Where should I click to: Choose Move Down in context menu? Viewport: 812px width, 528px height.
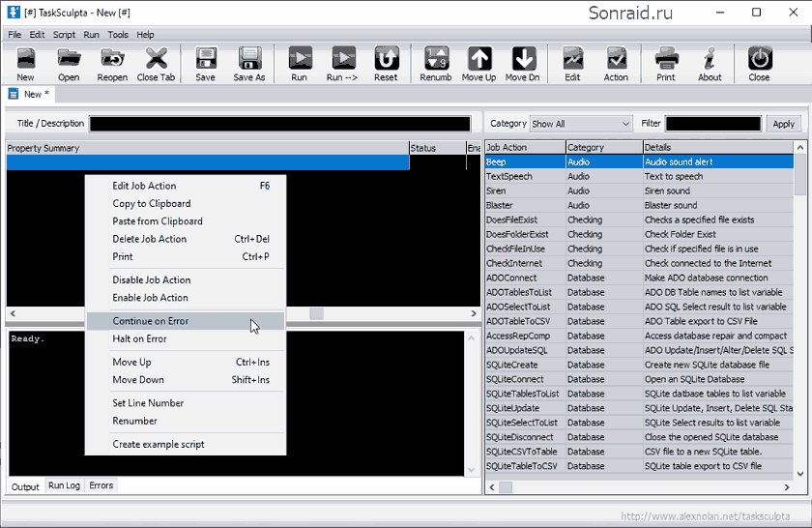click(x=186, y=380)
